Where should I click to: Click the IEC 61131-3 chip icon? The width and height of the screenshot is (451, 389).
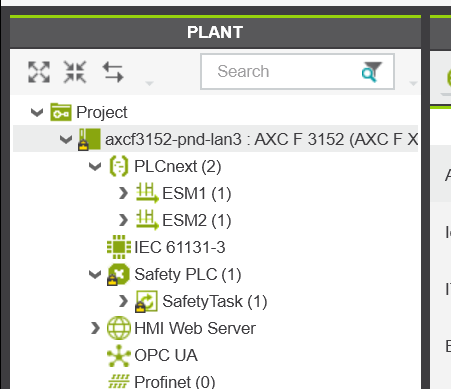119,247
